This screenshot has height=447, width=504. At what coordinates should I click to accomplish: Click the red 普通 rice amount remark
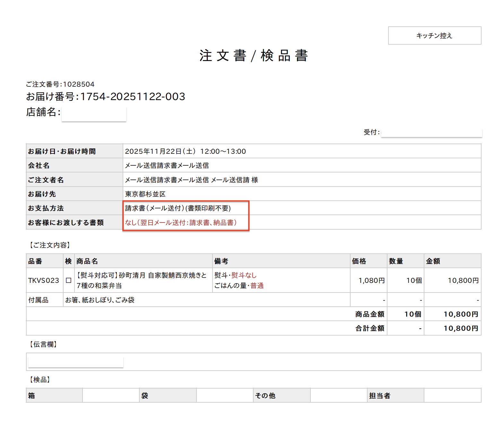coord(257,285)
